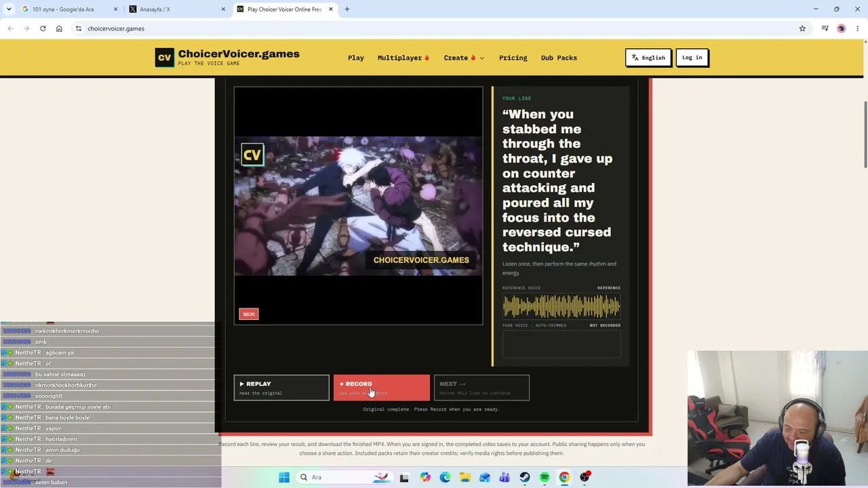Close the Anasayfa / X tab

[x=223, y=9]
